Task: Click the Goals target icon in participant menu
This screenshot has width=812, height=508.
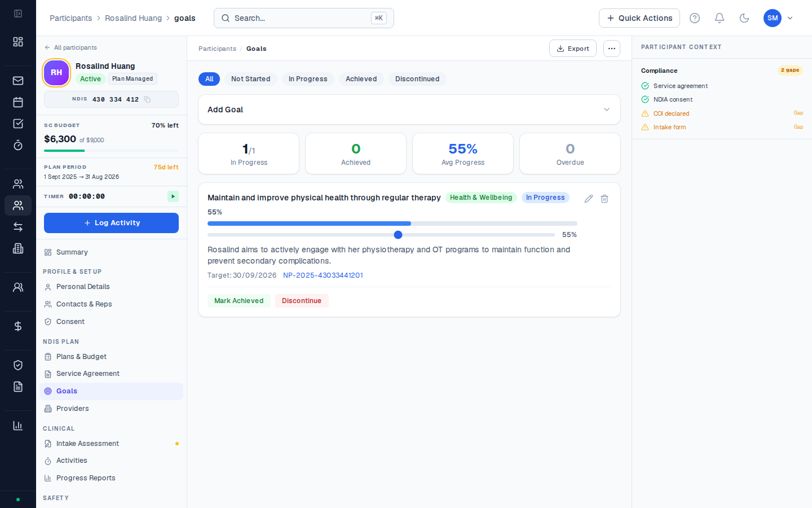Action: 48,391
